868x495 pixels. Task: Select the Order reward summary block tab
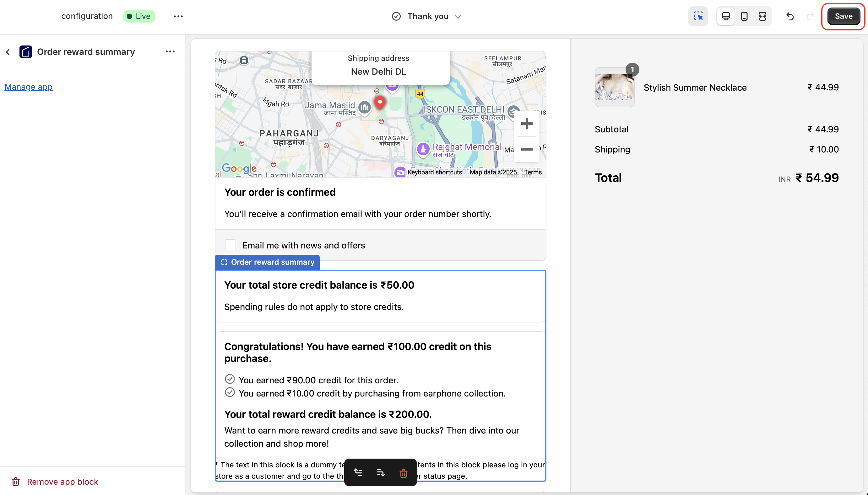click(x=268, y=262)
